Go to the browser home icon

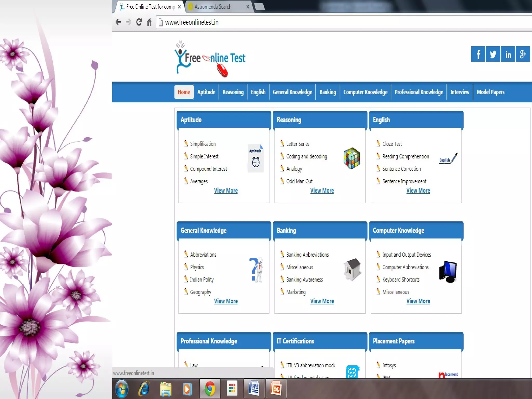coord(149,22)
